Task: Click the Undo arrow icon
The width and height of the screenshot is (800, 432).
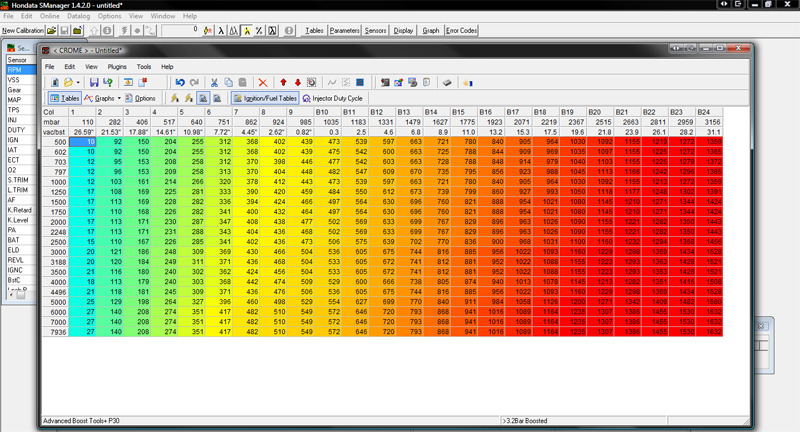Action: [179, 82]
